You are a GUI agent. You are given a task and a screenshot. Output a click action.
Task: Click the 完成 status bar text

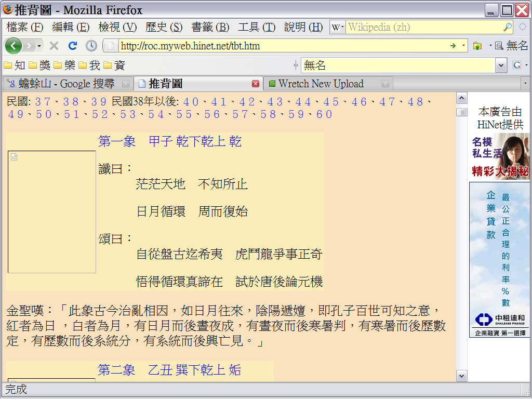(x=16, y=389)
